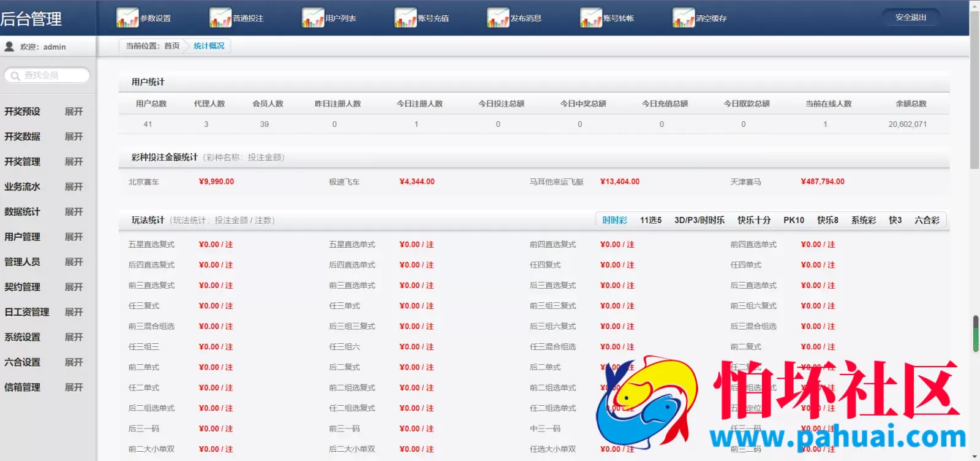The height and width of the screenshot is (461, 980).
Task: Select the 11选5 tab
Action: tap(650, 220)
